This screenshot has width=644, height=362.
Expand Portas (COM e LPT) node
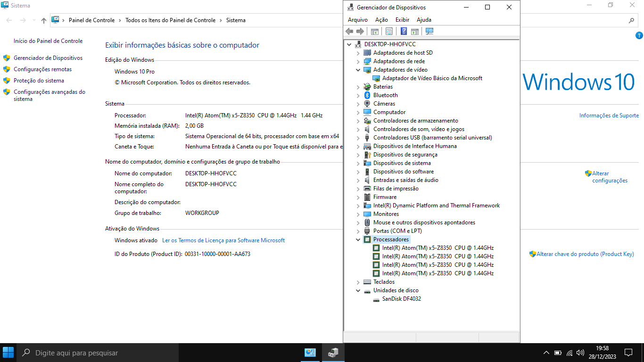click(358, 231)
